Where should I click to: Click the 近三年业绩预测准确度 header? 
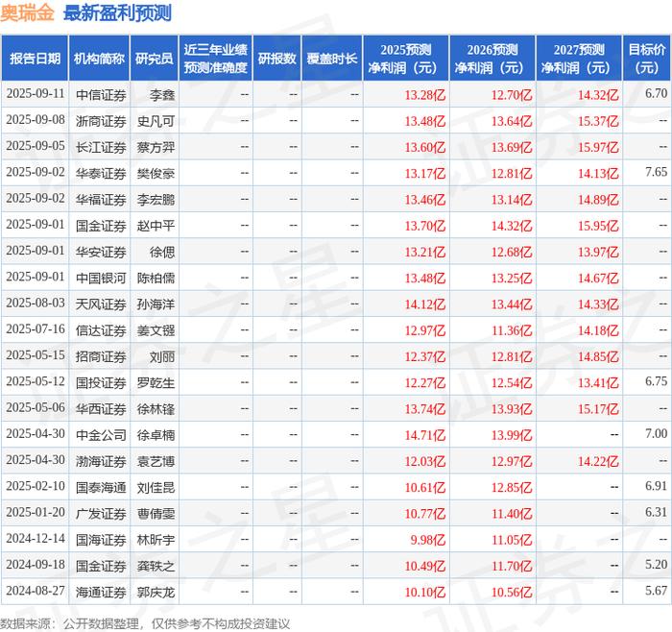216,59
